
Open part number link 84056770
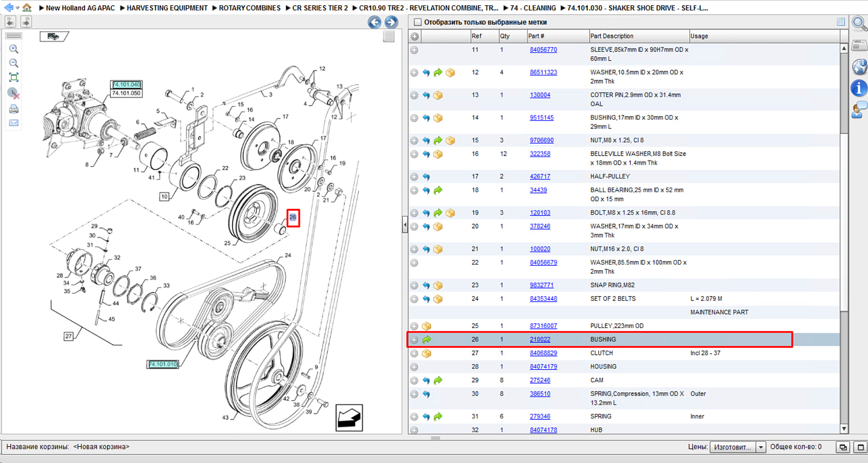543,50
